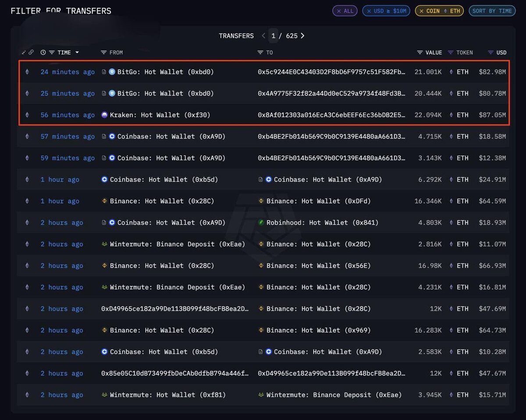The image size is (526, 420).
Task: Open the 56 minutes ago transaction link
Action: tap(68, 115)
